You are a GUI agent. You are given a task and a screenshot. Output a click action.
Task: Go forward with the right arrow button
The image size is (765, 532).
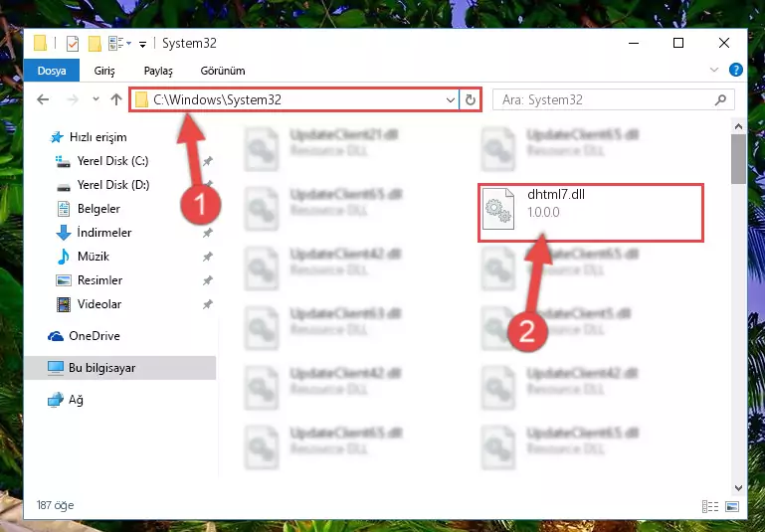(x=73, y=99)
